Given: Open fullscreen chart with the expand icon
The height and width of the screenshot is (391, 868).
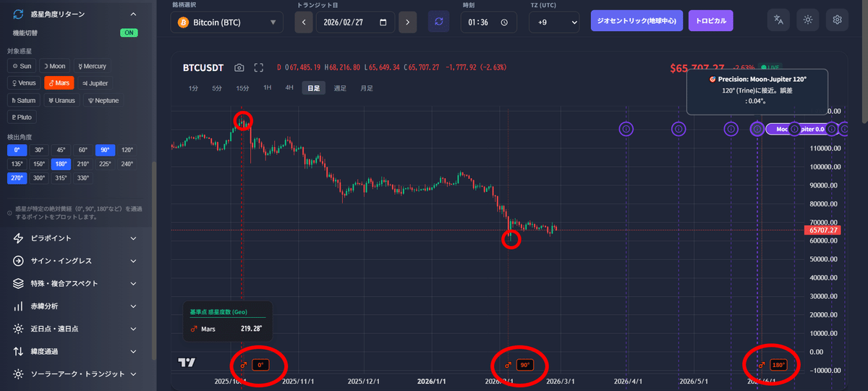Looking at the screenshot, I should click(x=259, y=67).
